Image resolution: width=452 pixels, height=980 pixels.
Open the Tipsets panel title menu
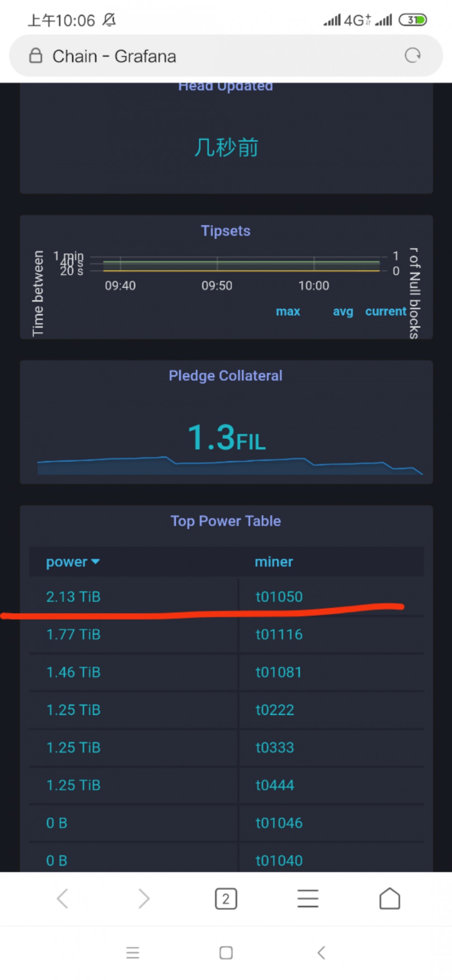coord(226,231)
